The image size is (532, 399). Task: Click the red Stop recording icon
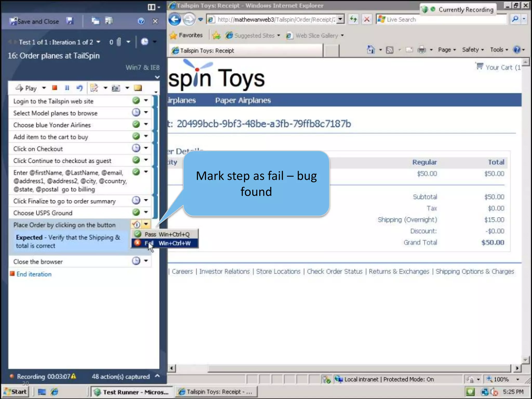(x=55, y=88)
